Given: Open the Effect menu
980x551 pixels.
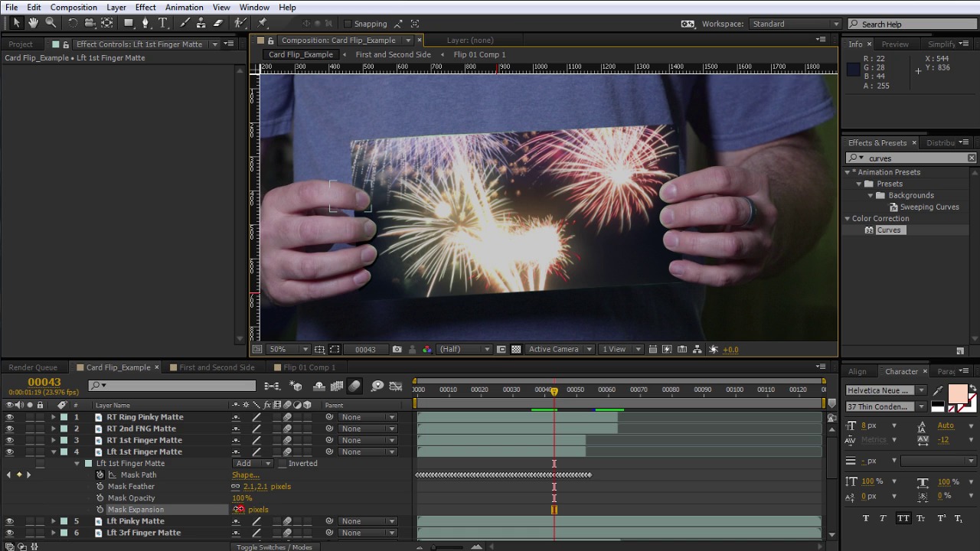Looking at the screenshot, I should pyautogui.click(x=145, y=8).
